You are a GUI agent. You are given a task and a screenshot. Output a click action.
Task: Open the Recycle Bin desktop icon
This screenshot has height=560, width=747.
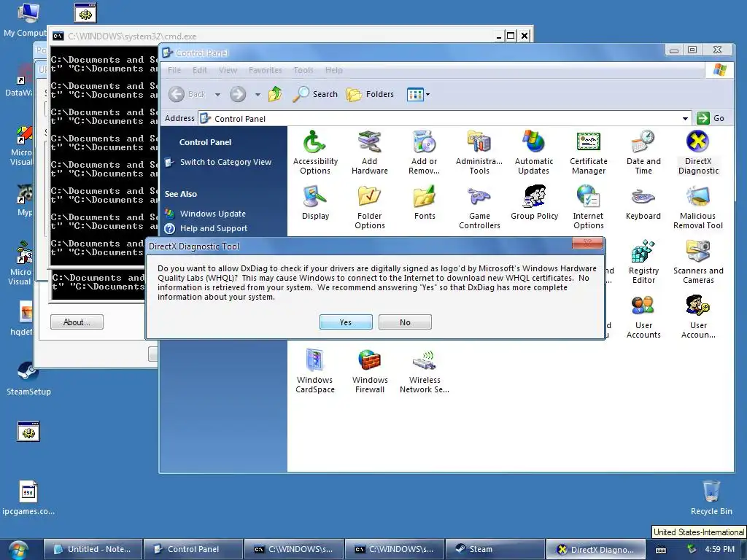[x=711, y=498]
